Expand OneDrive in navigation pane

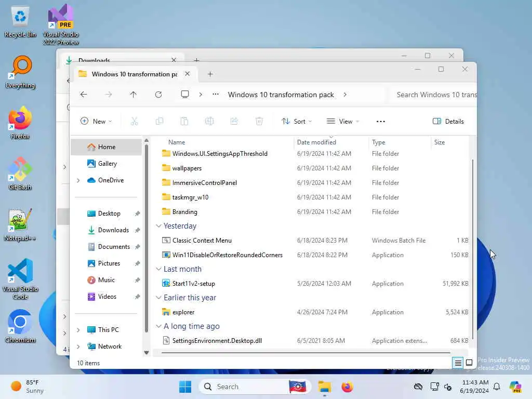(x=78, y=180)
